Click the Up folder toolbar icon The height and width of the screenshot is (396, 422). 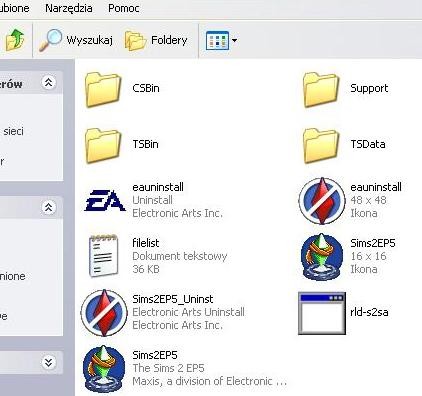(x=15, y=40)
